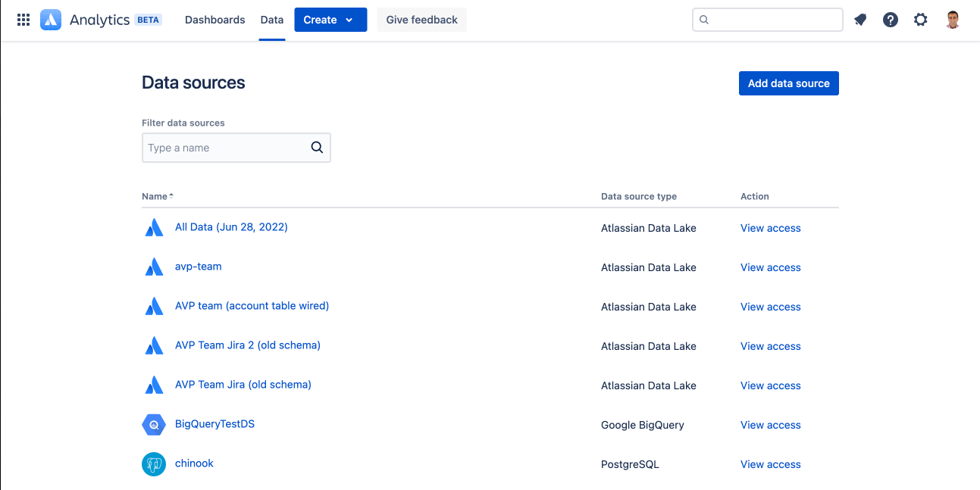Image resolution: width=980 pixels, height=490 pixels.
Task: View access for AVP Team Jira (old schema)
Action: (x=771, y=385)
